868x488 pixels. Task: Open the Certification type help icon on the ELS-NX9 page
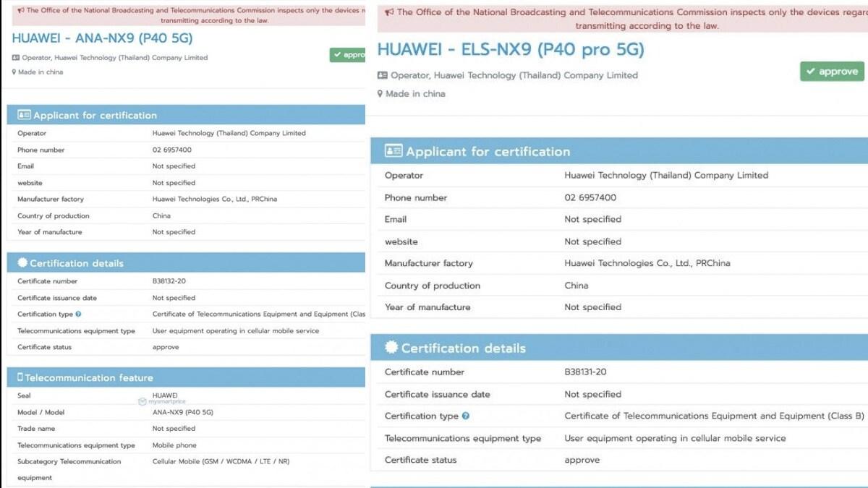coord(466,416)
